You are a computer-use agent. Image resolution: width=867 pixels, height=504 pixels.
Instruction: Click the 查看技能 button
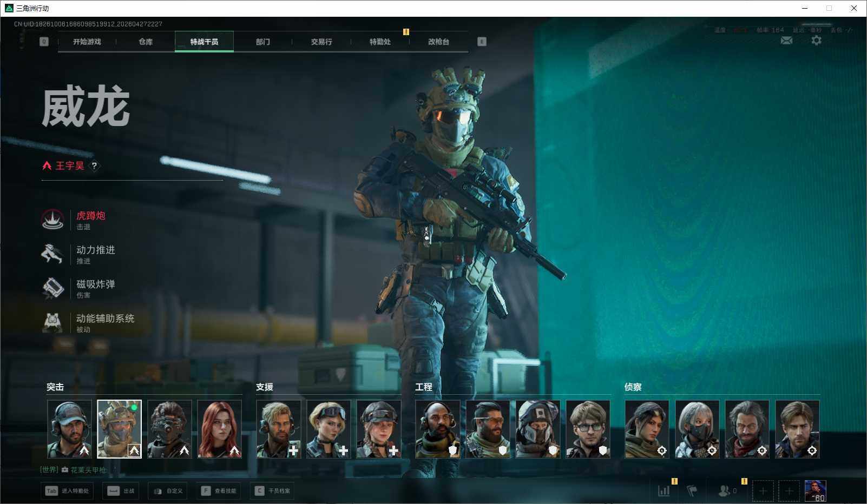219,491
